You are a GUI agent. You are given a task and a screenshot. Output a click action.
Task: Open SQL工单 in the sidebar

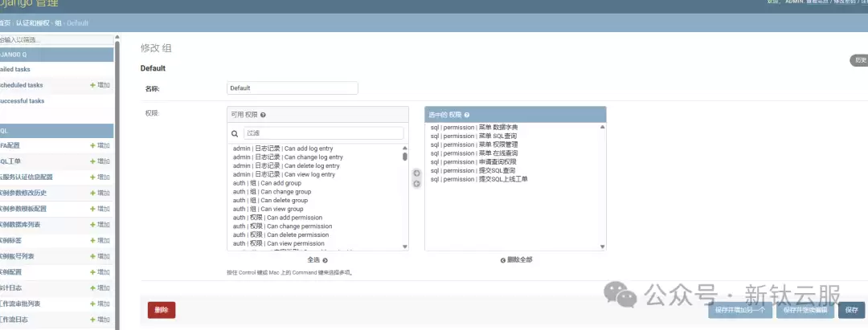(10, 161)
